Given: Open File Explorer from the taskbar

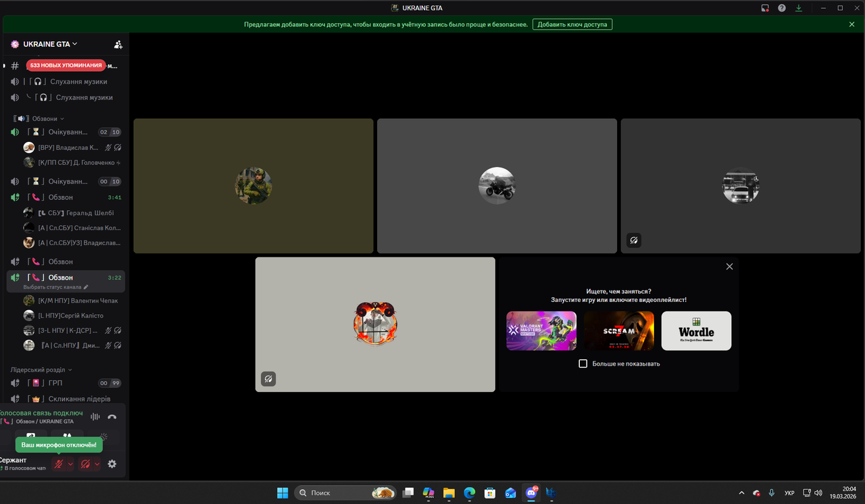Looking at the screenshot, I should [449, 493].
